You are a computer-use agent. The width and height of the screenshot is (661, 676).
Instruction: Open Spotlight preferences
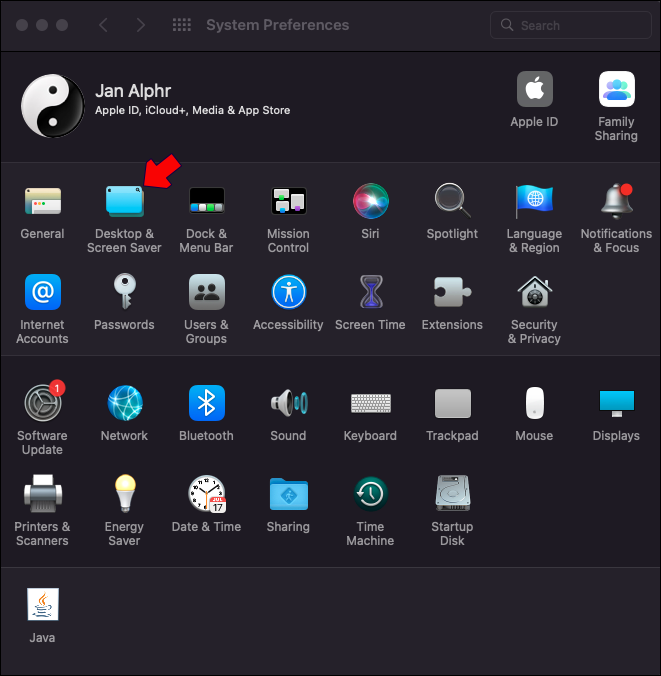[x=452, y=201]
